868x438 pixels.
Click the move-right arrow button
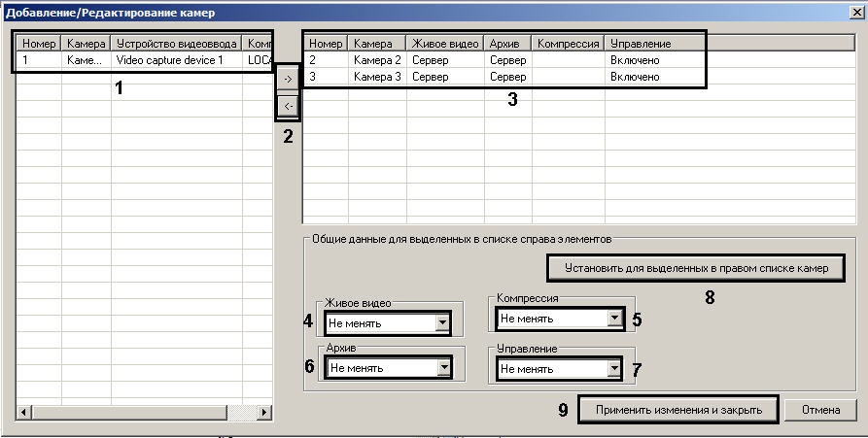point(289,81)
